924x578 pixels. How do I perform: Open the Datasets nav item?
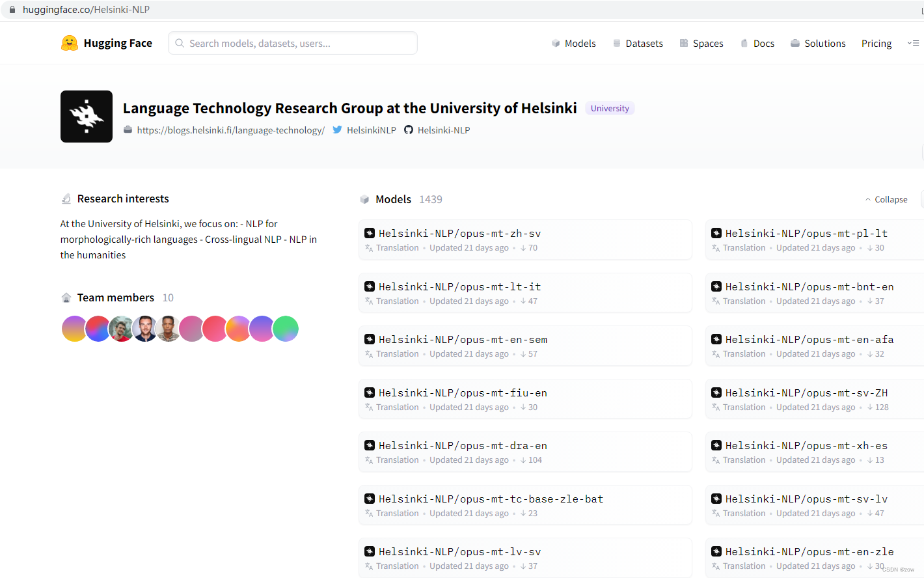click(638, 44)
